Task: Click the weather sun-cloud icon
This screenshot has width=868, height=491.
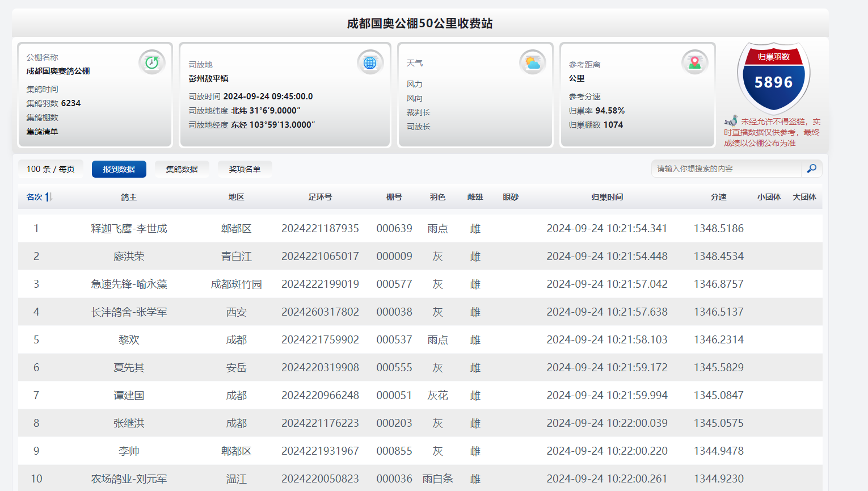Action: point(532,62)
